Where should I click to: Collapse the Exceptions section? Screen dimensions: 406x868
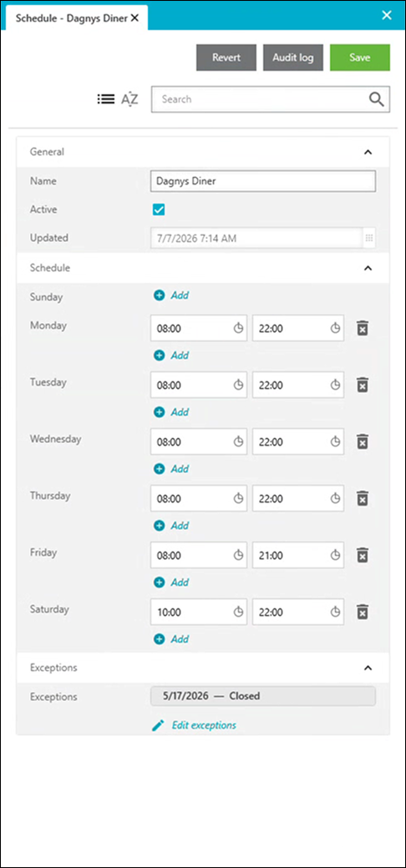coord(368,668)
